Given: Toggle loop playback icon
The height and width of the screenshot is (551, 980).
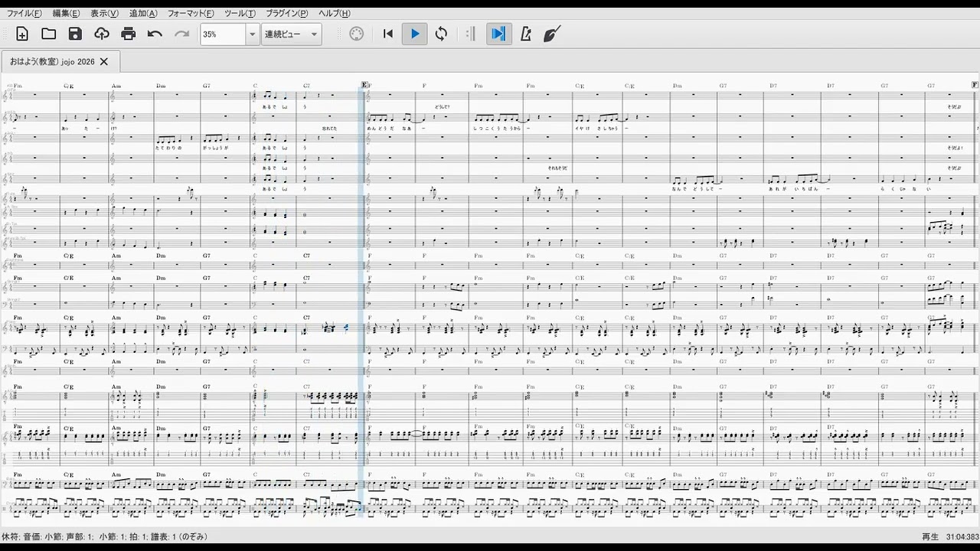Looking at the screenshot, I should pyautogui.click(x=441, y=34).
